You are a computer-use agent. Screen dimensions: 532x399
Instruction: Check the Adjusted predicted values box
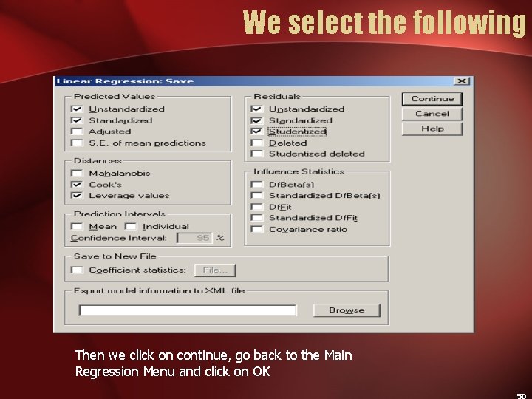[x=77, y=132]
